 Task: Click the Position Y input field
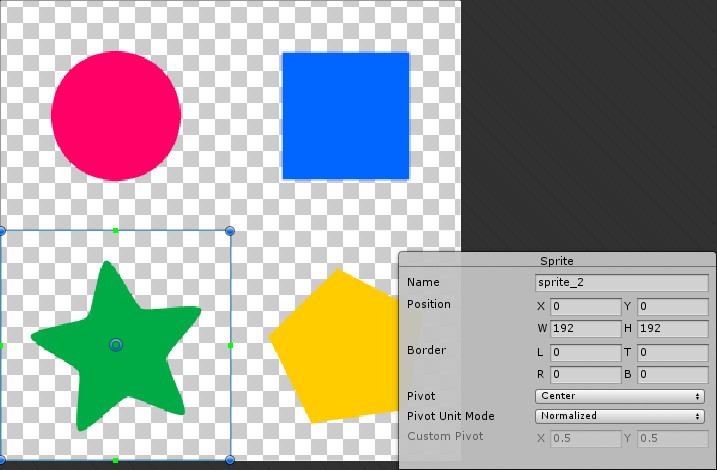coord(673,306)
